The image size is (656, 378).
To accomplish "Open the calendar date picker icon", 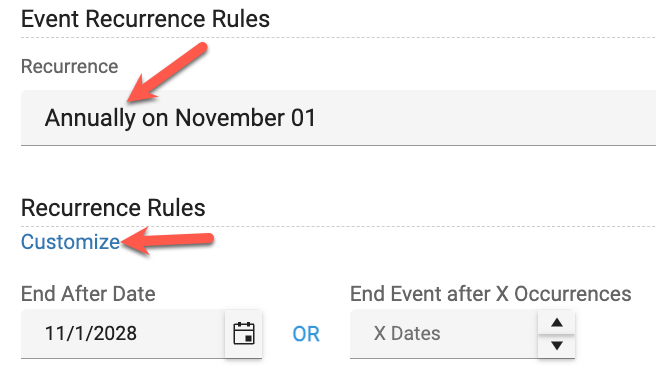I will (243, 333).
